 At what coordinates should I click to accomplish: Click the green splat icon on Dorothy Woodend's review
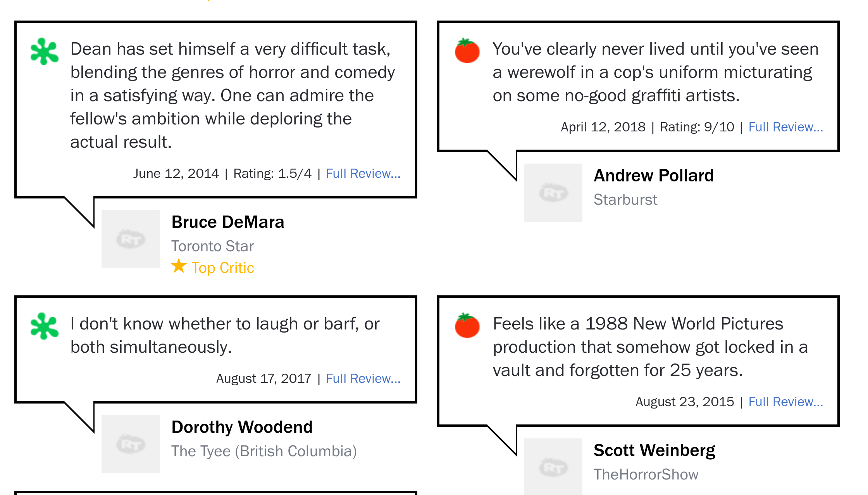click(x=45, y=326)
